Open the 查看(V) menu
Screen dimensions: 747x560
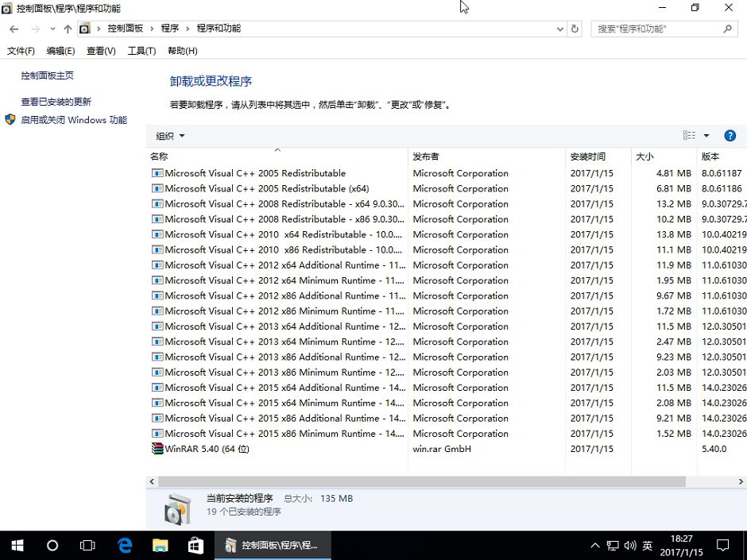[x=101, y=51]
